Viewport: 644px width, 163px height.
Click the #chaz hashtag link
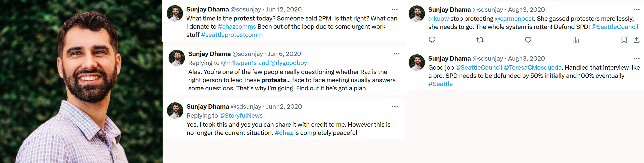tap(284, 133)
